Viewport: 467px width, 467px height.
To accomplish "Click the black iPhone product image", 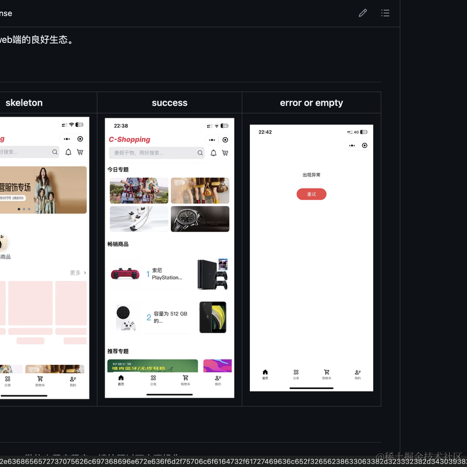I will point(213,317).
